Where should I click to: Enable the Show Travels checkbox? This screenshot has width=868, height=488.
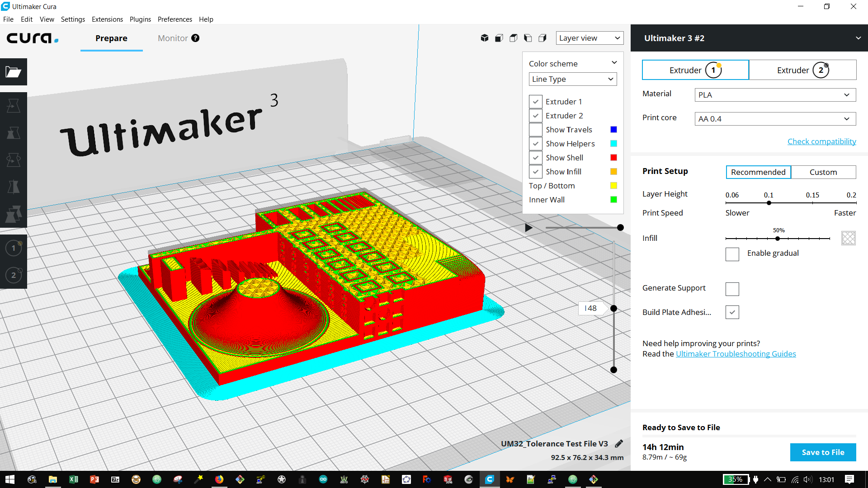coord(536,130)
